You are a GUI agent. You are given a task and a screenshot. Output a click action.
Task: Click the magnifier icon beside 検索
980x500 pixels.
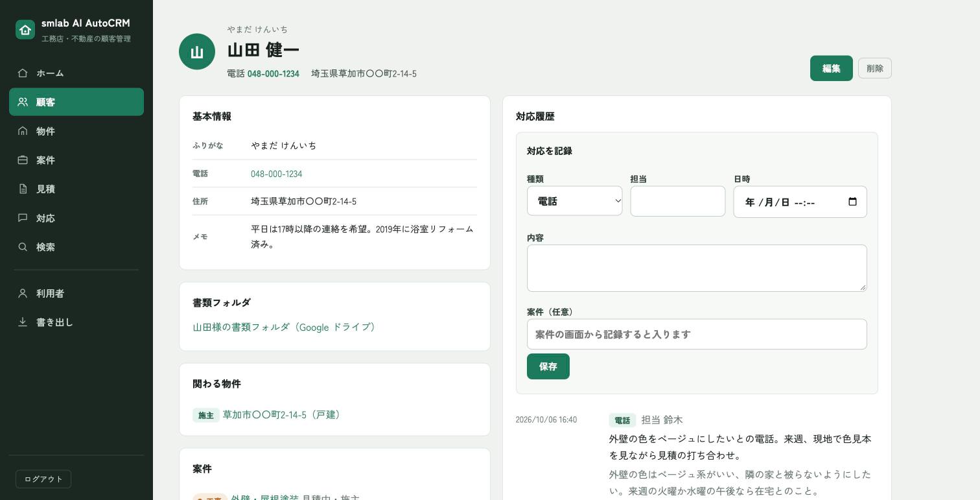click(x=23, y=247)
